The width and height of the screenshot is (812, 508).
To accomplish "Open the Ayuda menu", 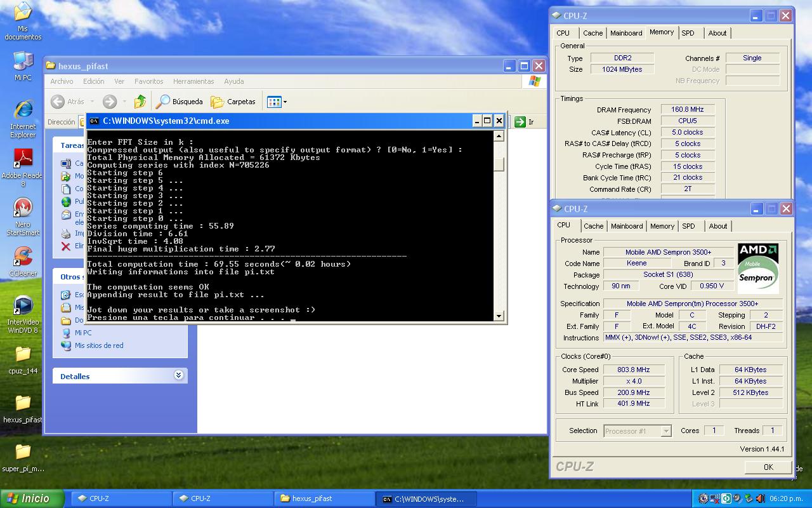I will coord(233,81).
